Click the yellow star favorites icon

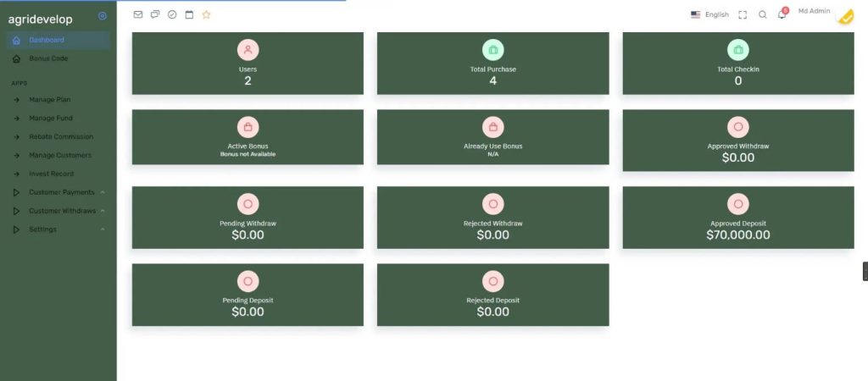206,14
